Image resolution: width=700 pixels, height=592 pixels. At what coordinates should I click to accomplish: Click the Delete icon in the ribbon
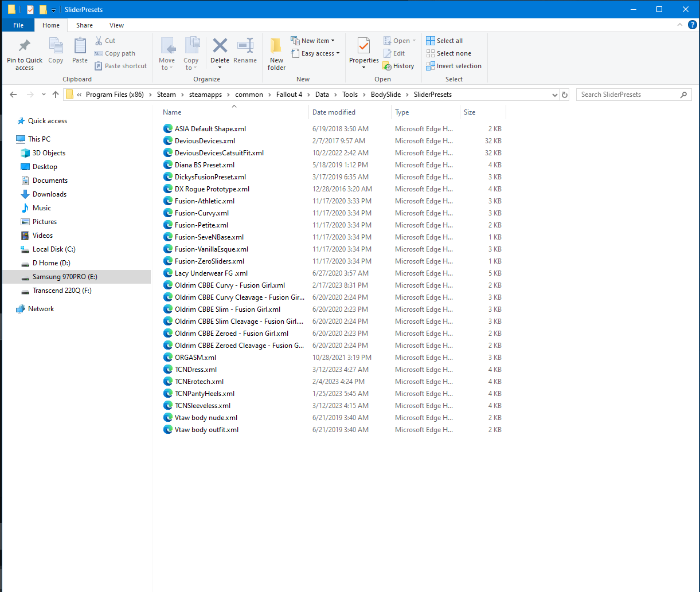pyautogui.click(x=220, y=47)
